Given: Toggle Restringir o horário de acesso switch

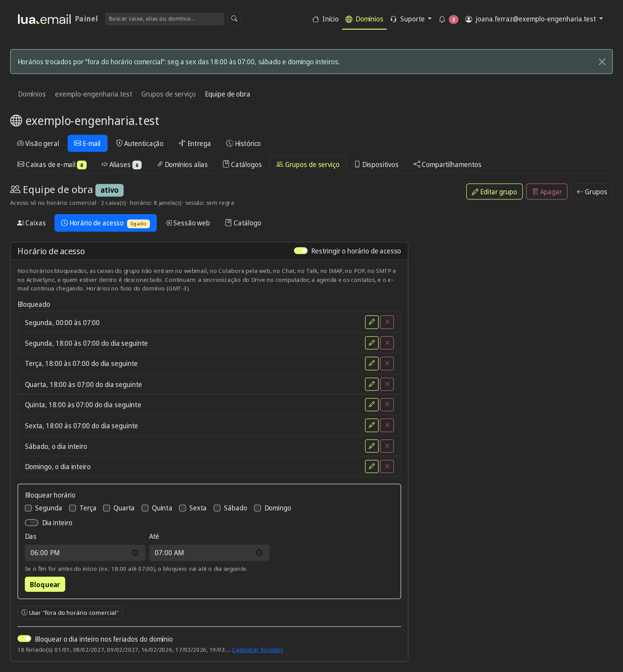Looking at the screenshot, I should [x=301, y=251].
